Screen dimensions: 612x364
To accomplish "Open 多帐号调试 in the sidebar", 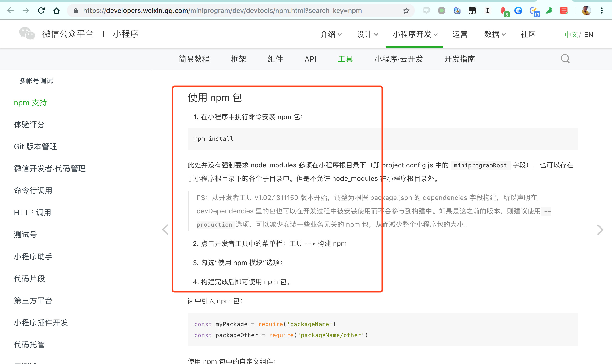I will click(36, 81).
